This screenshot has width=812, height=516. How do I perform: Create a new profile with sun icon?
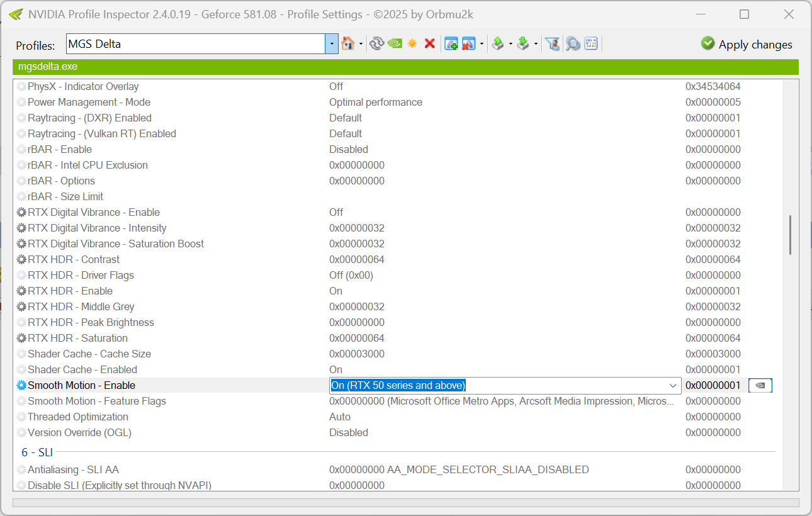(412, 43)
